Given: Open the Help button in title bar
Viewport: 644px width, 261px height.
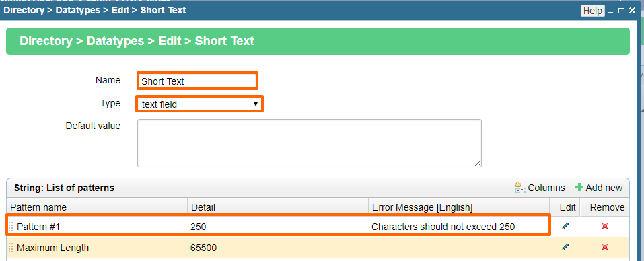Looking at the screenshot, I should [x=592, y=11].
